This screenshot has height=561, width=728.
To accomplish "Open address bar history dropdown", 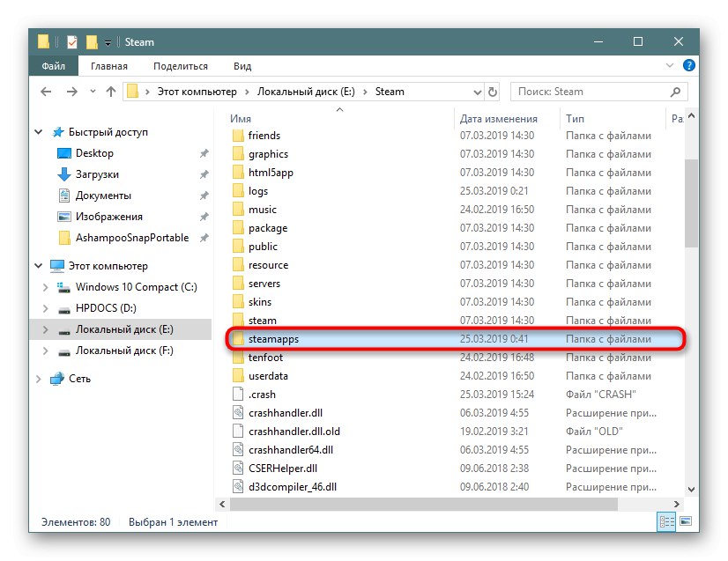I will [478, 92].
